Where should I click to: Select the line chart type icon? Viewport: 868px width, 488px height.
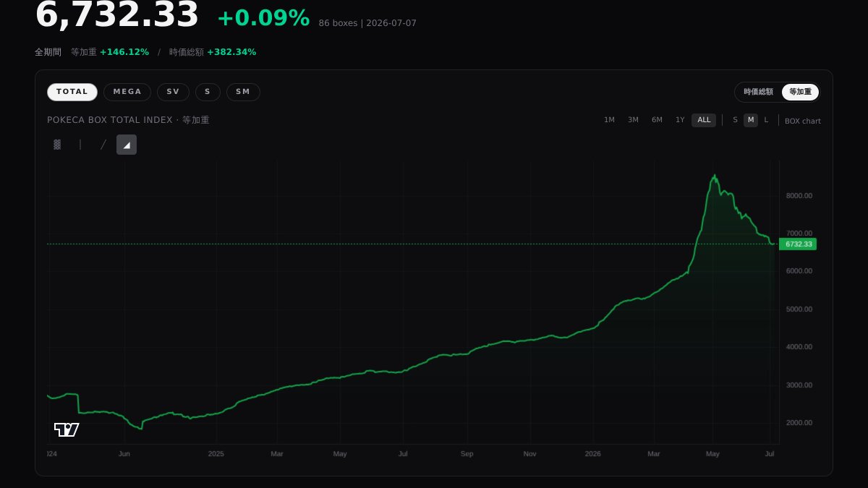(103, 145)
